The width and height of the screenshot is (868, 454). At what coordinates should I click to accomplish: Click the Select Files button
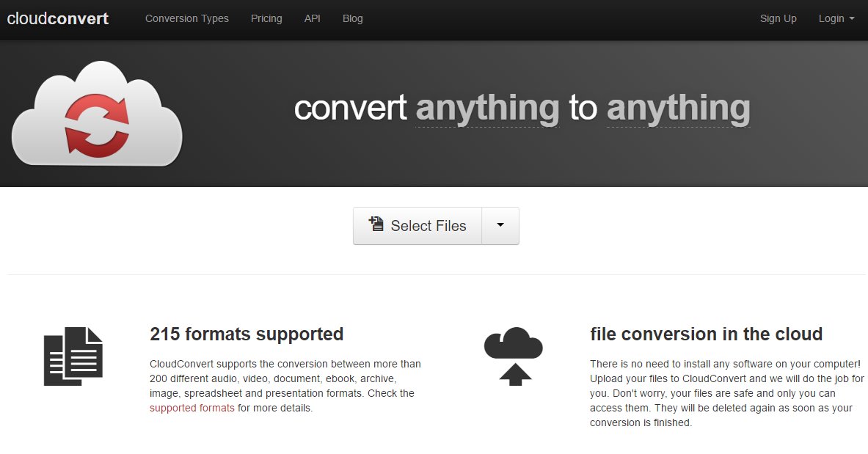[417, 226]
